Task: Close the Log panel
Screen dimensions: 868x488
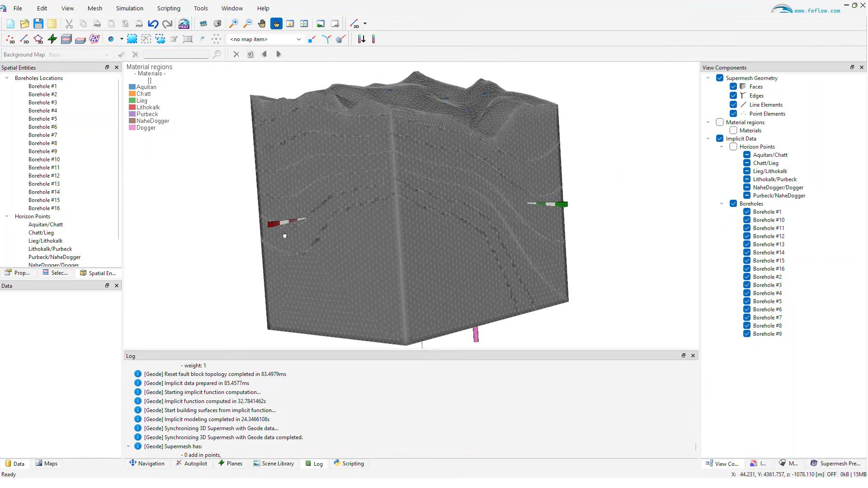Action: tap(693, 356)
